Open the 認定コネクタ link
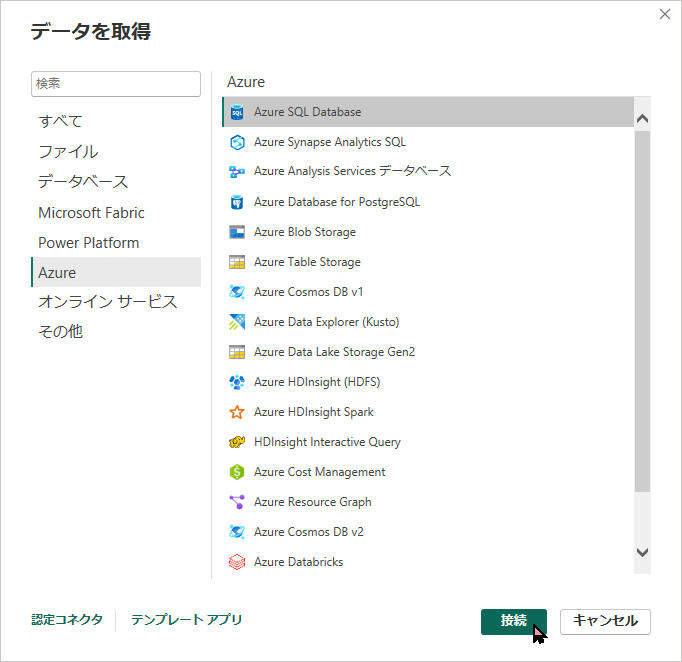The height and width of the screenshot is (662, 682). (x=67, y=620)
